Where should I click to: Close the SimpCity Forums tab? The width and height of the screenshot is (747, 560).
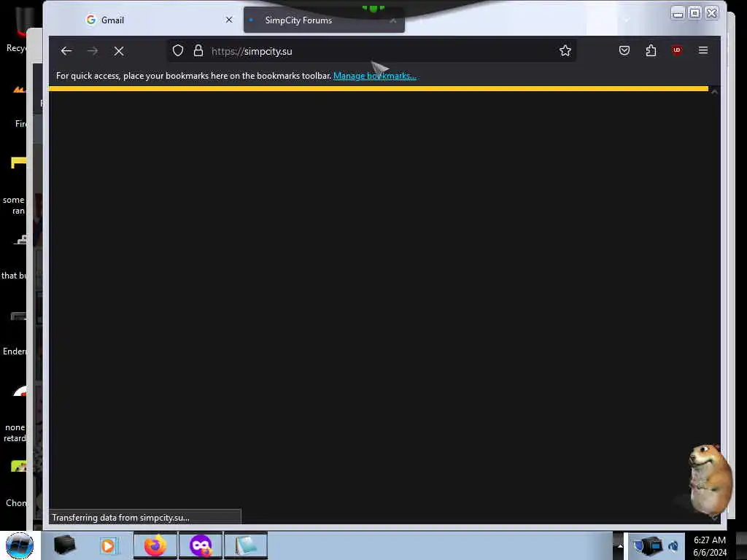[x=392, y=20]
